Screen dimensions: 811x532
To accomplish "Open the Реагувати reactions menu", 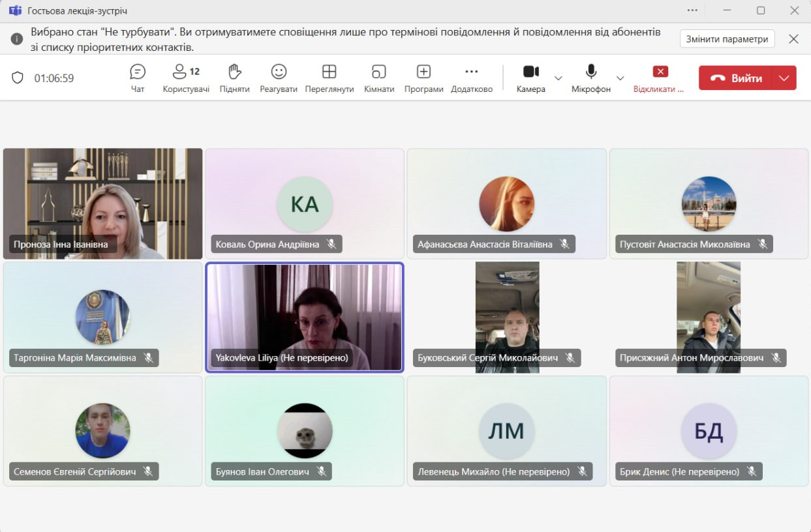I will tap(279, 78).
